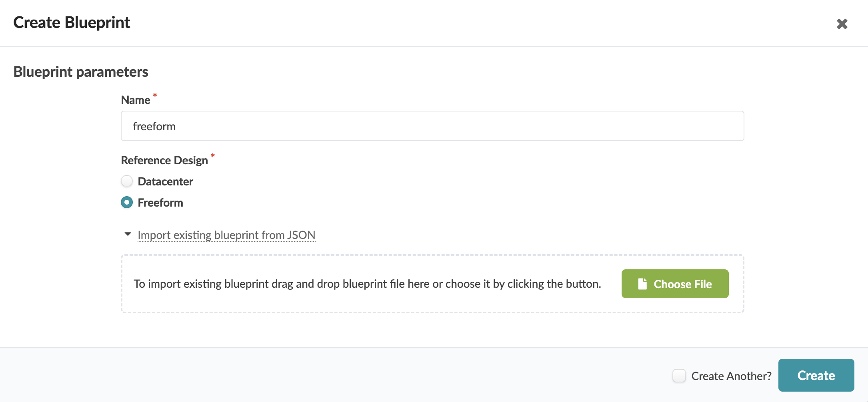Click the Datacenter label text
The height and width of the screenshot is (402, 868).
(165, 181)
